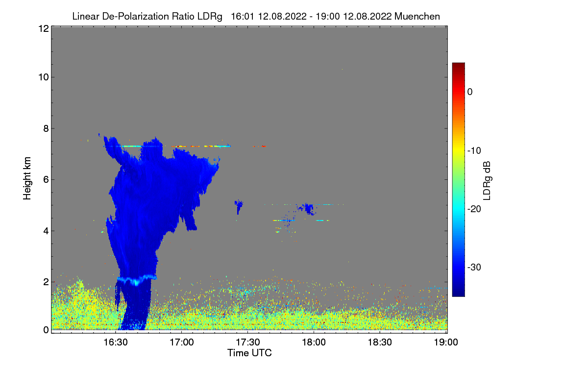Click the 18:30 time tick label
The image size is (588, 392).
(380, 343)
